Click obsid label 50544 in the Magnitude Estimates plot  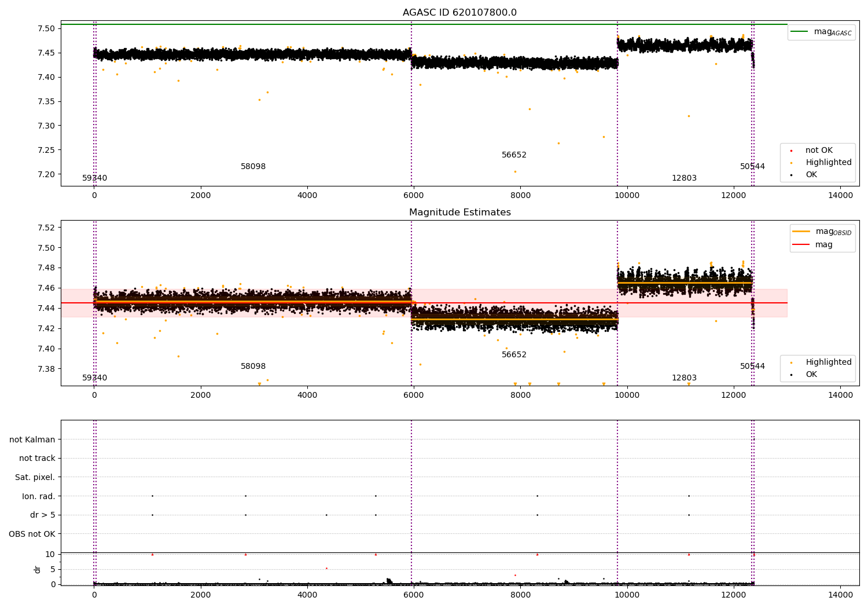[x=752, y=367]
